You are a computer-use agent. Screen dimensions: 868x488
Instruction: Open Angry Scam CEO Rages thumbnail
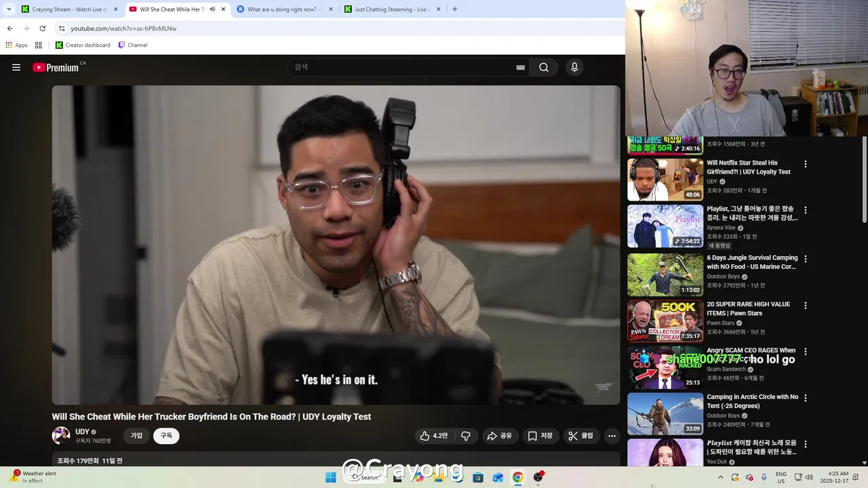coord(665,368)
